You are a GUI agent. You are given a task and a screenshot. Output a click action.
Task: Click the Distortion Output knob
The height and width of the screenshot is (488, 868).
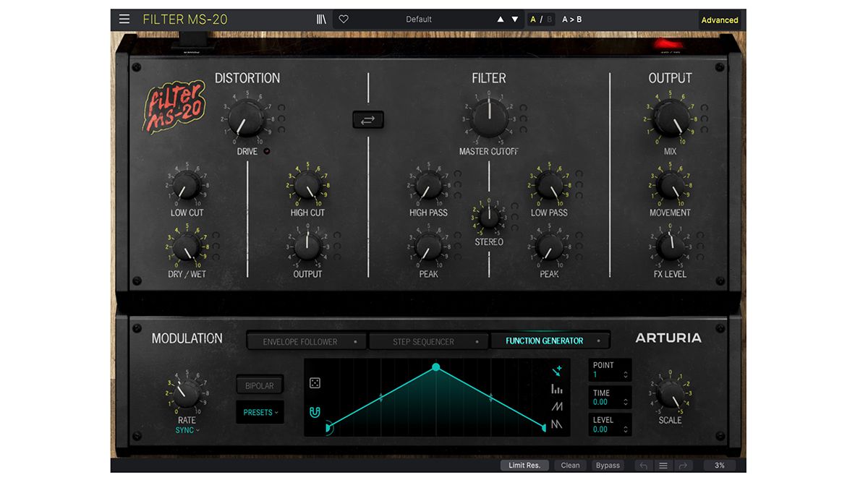307,247
